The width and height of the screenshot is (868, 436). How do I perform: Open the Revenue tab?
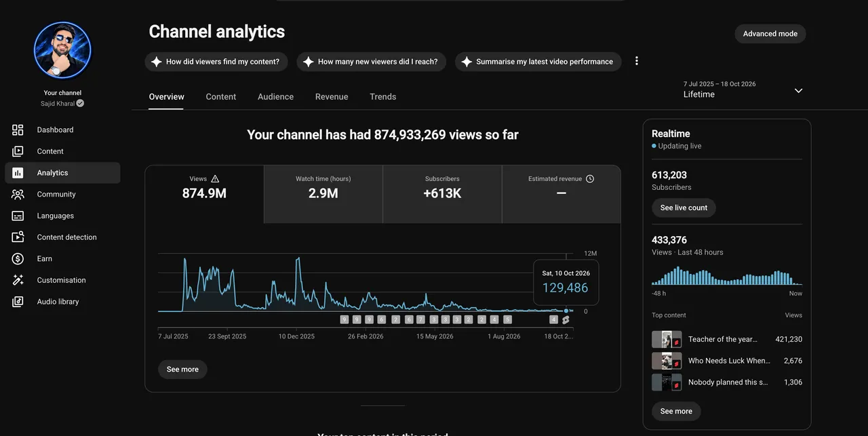point(332,97)
